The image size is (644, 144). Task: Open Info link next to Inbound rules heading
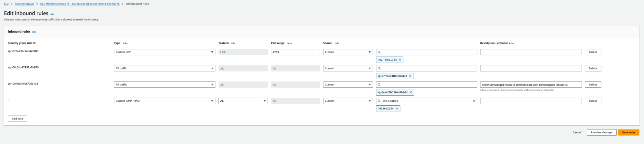coord(34,32)
